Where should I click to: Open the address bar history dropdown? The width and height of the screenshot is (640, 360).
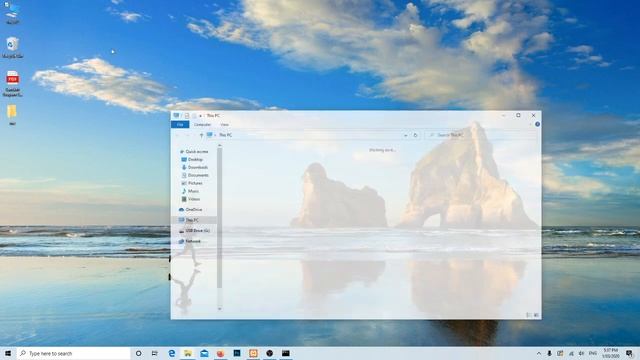pyautogui.click(x=405, y=135)
